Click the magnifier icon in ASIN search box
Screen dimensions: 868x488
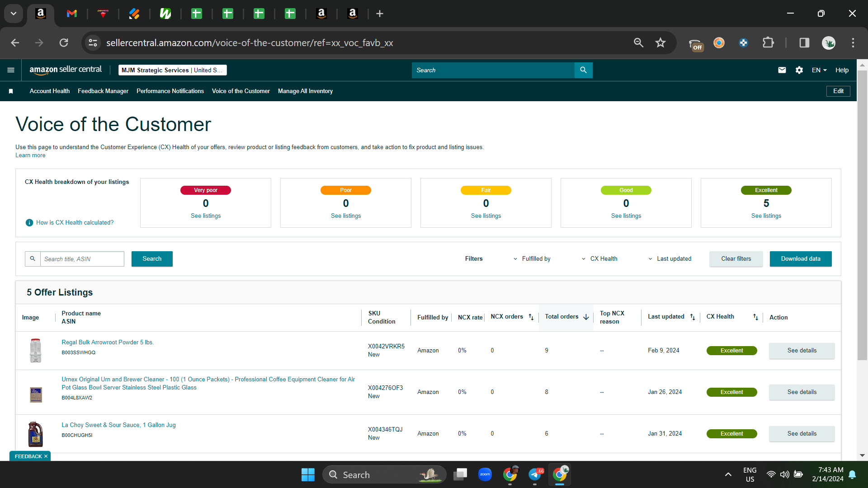(33, 259)
